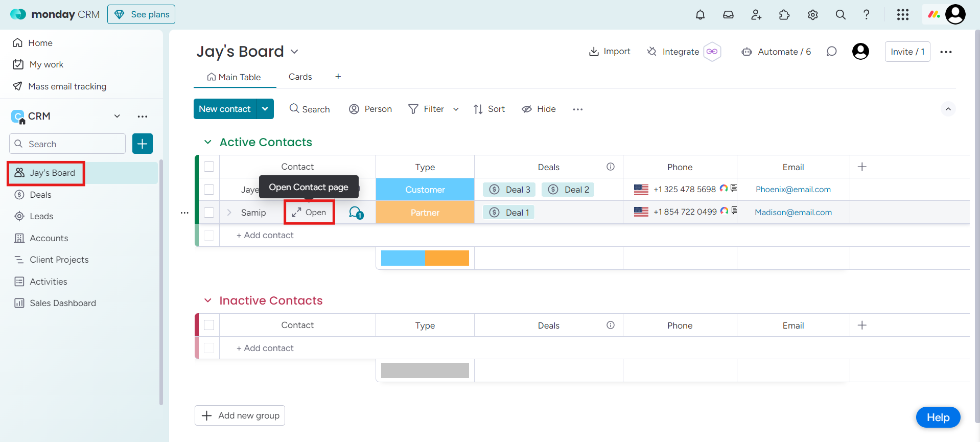Click the sidebar Search input field
Screen dimensions: 980x442
pyautogui.click(x=67, y=144)
